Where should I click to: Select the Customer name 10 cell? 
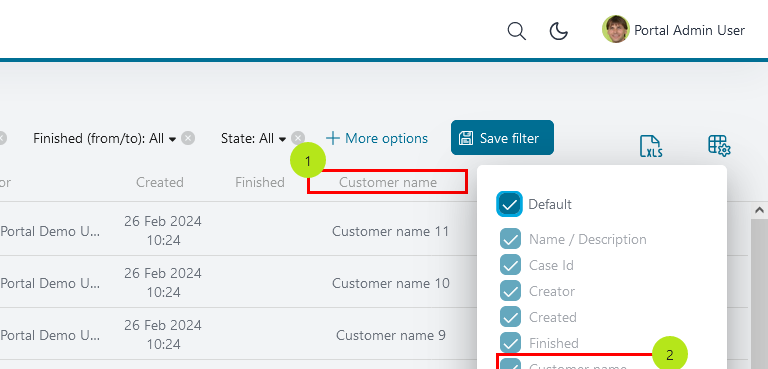coord(390,283)
